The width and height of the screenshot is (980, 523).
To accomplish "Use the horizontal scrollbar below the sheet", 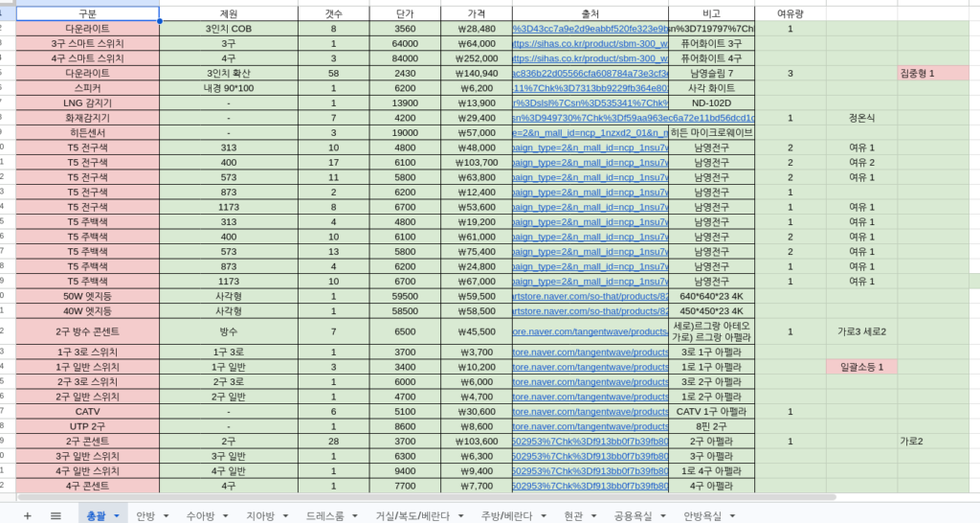I will [426, 497].
